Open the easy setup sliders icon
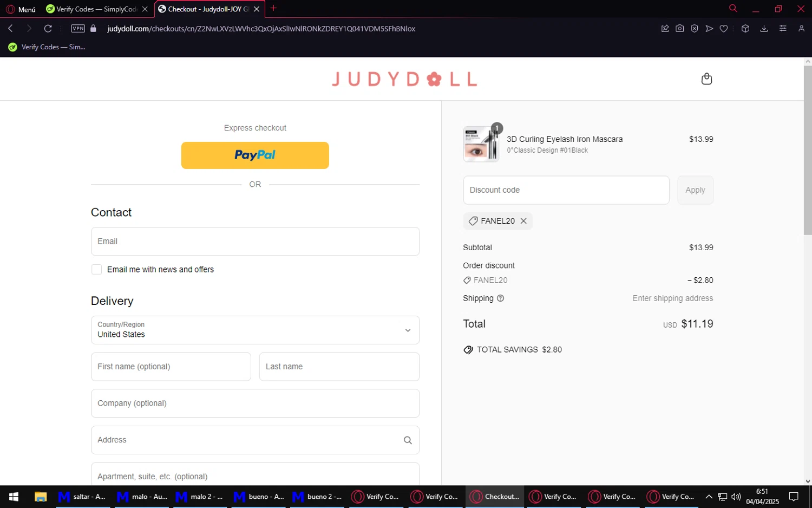This screenshot has width=812, height=508. tap(783, 29)
